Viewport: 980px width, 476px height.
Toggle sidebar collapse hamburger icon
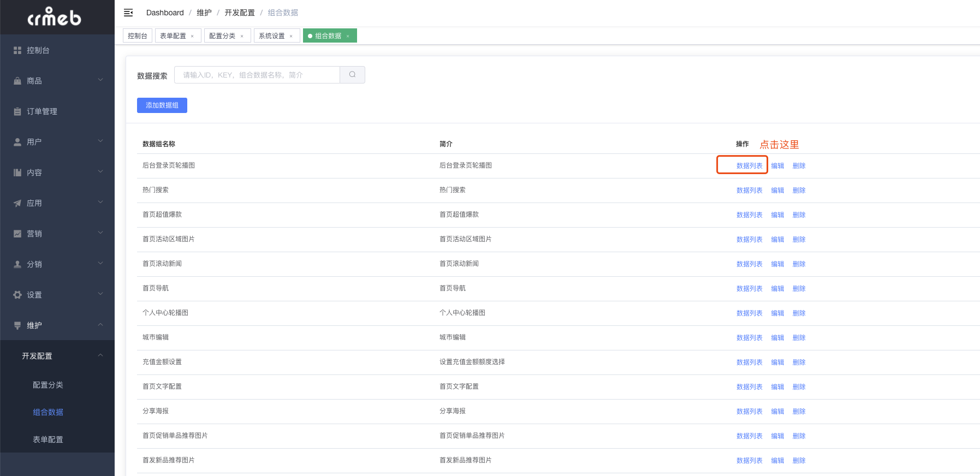128,13
